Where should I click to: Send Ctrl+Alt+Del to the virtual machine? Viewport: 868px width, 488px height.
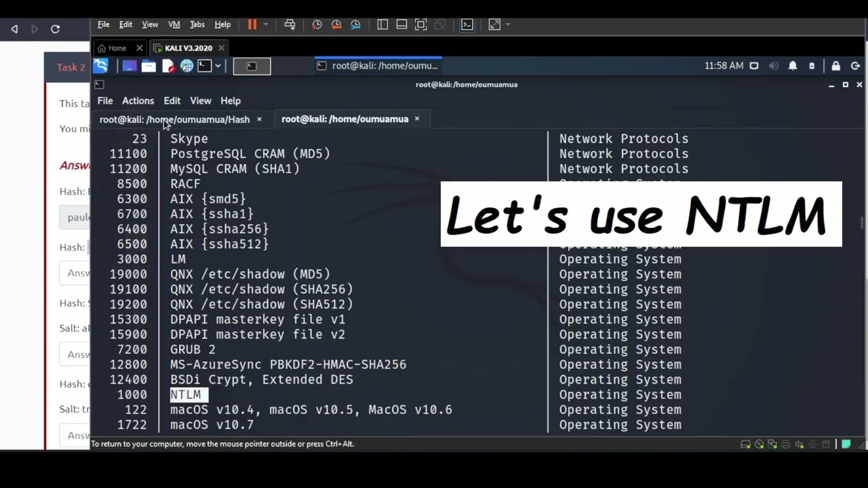290,24
